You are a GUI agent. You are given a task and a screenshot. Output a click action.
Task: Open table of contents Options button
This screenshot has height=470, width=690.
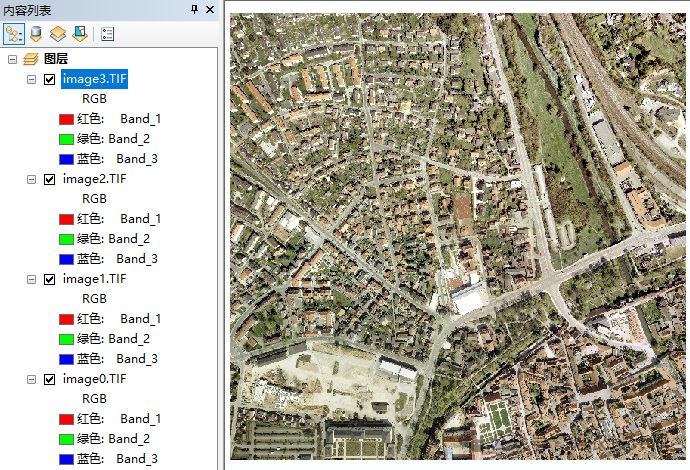pyautogui.click(x=108, y=33)
